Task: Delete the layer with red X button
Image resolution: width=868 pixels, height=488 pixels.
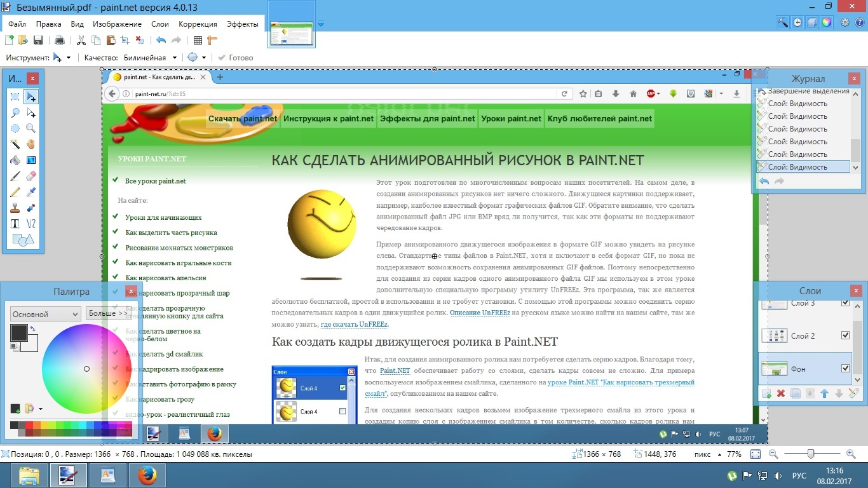Action: click(x=781, y=394)
